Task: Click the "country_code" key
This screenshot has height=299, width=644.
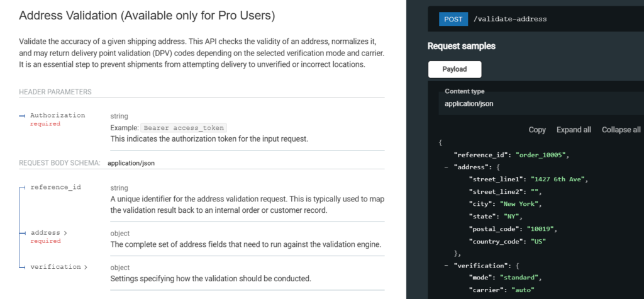Action: [496, 241]
